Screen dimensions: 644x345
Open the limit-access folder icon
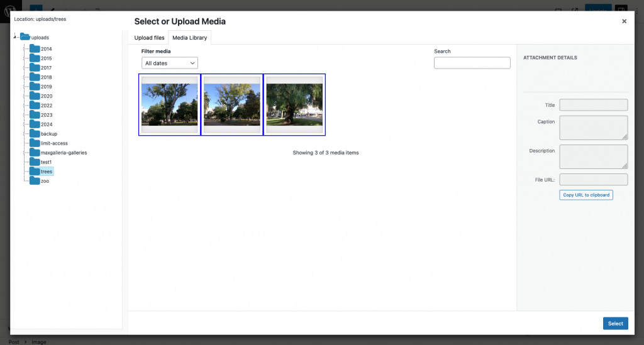point(35,143)
